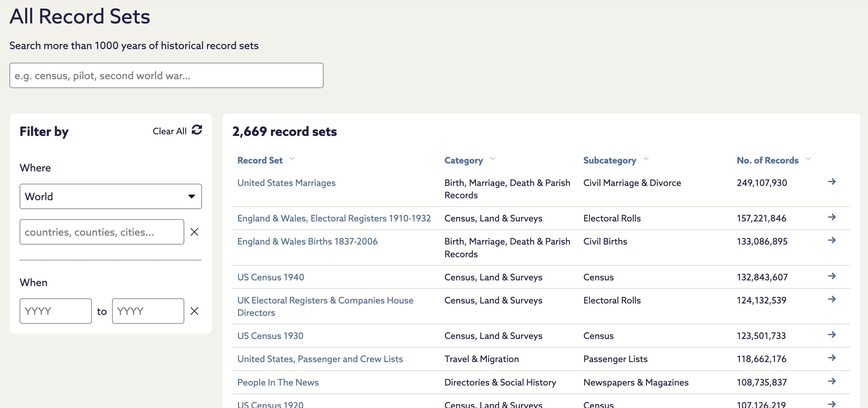Select the 157,221,846 record count
Viewport: 868px width, 408px height.
761,218
